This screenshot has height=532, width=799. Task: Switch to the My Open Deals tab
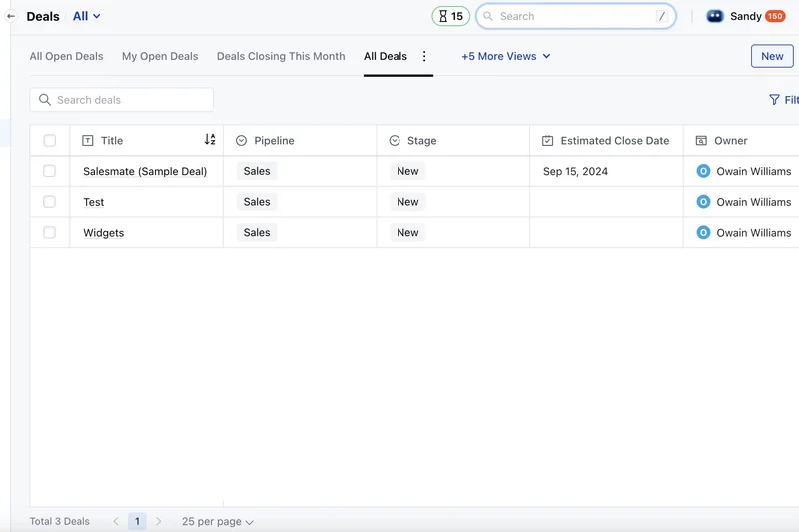click(160, 57)
